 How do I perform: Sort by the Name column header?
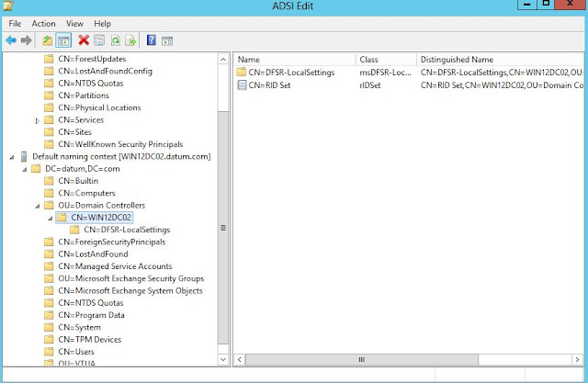[294, 59]
